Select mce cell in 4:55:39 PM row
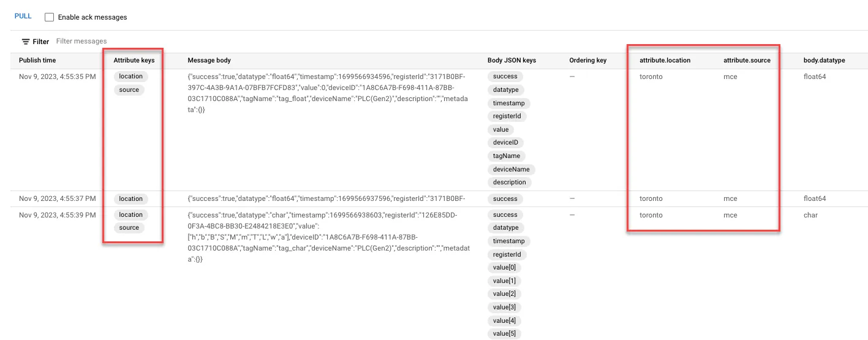The image size is (868, 340). pos(730,216)
